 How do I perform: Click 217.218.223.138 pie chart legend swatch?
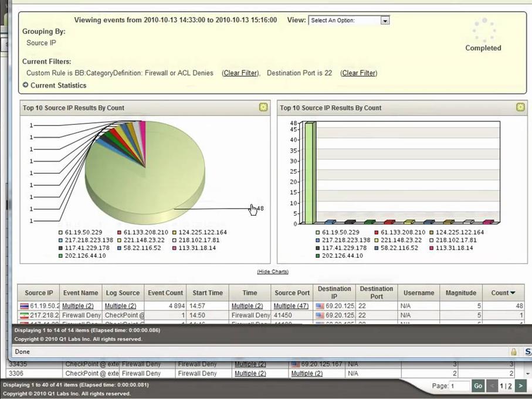click(x=60, y=240)
